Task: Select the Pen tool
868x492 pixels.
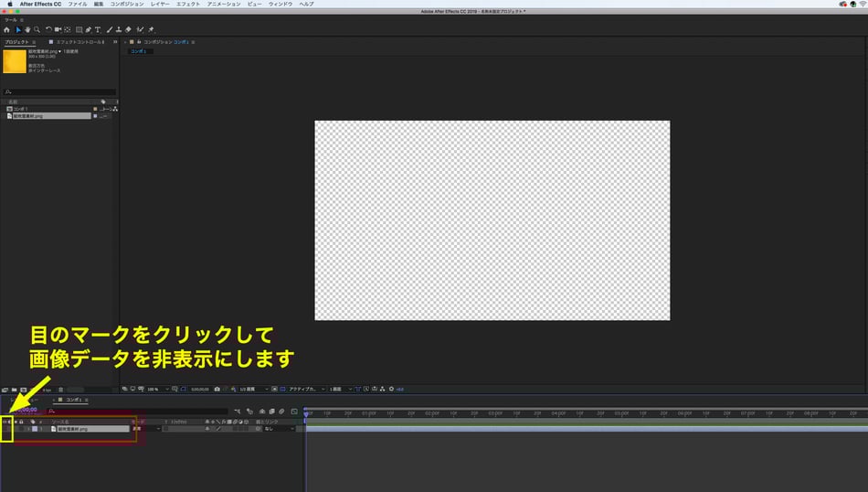Action: pyautogui.click(x=89, y=29)
